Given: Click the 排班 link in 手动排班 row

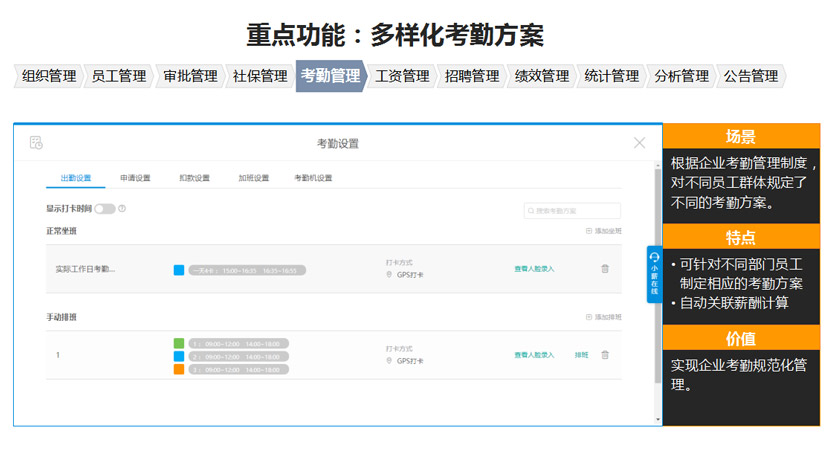Looking at the screenshot, I should pyautogui.click(x=581, y=355).
